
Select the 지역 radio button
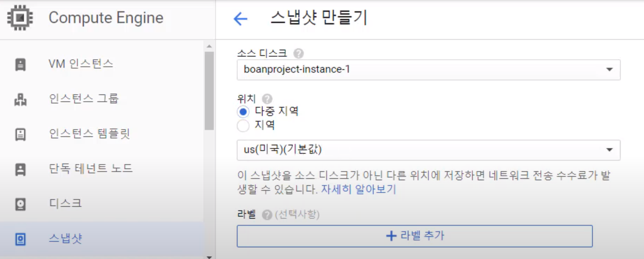[243, 126]
